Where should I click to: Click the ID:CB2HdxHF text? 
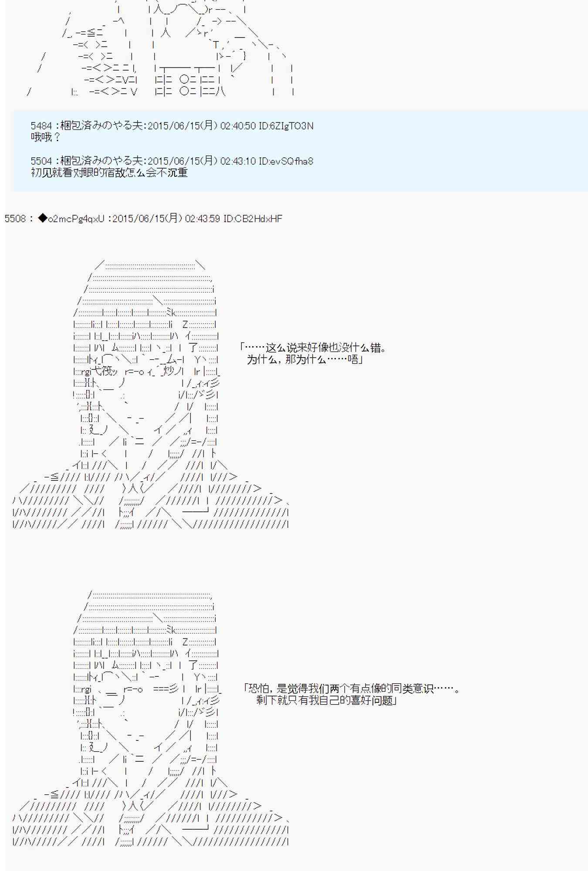click(253, 218)
